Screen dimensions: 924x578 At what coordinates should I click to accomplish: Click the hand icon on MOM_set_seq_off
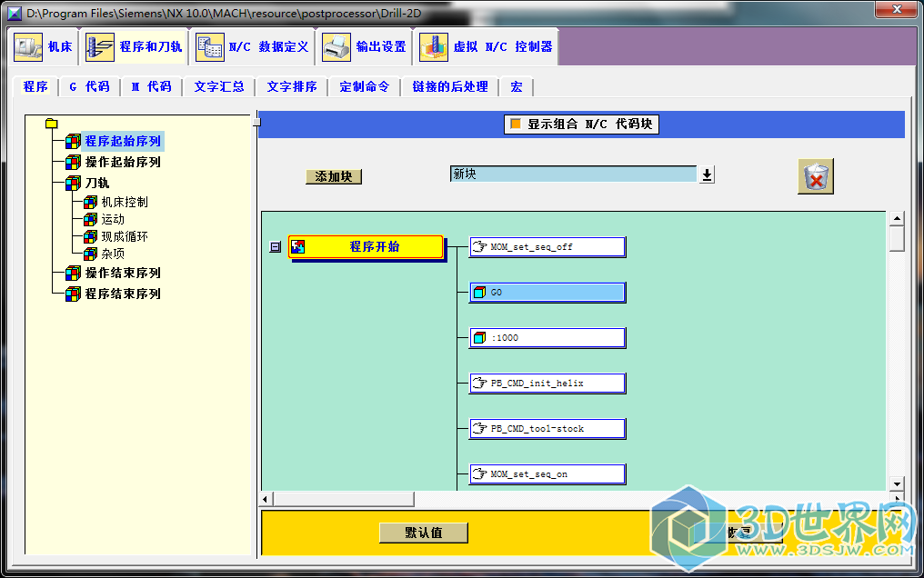coord(479,246)
